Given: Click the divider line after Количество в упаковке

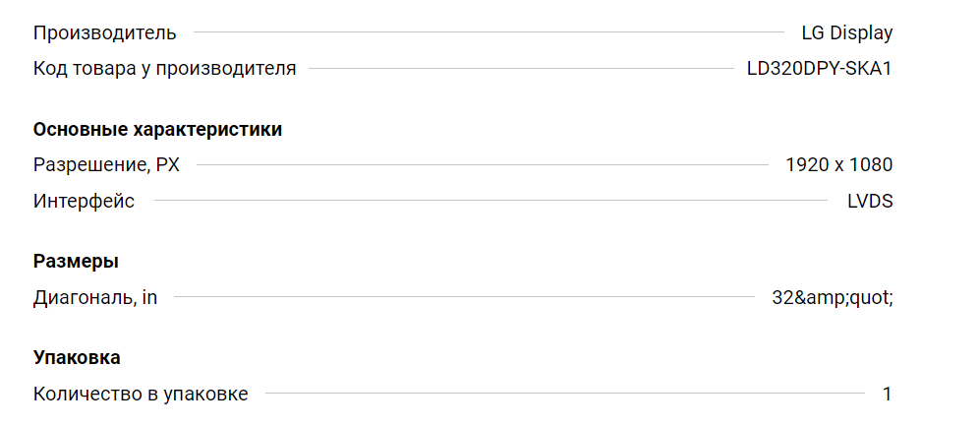Looking at the screenshot, I should [565, 394].
